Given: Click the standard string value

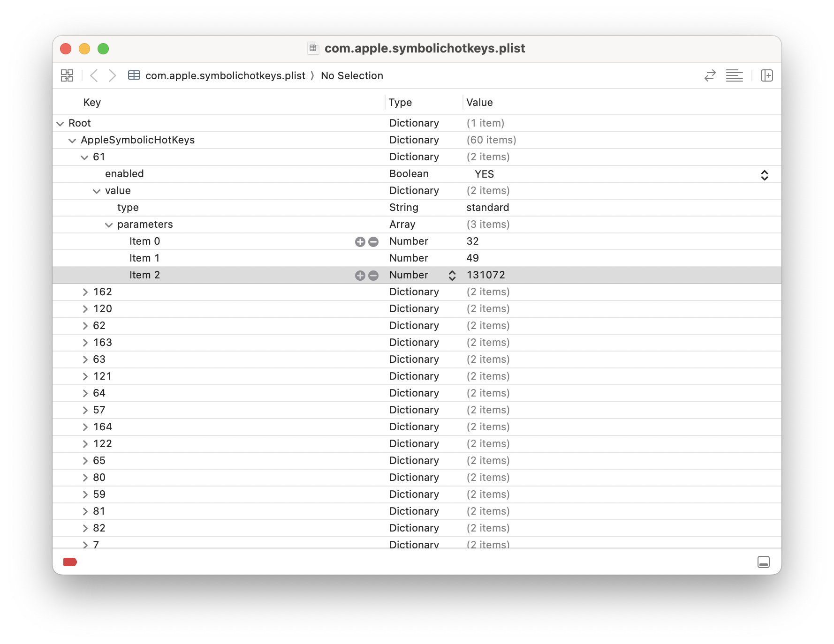Looking at the screenshot, I should 487,208.
